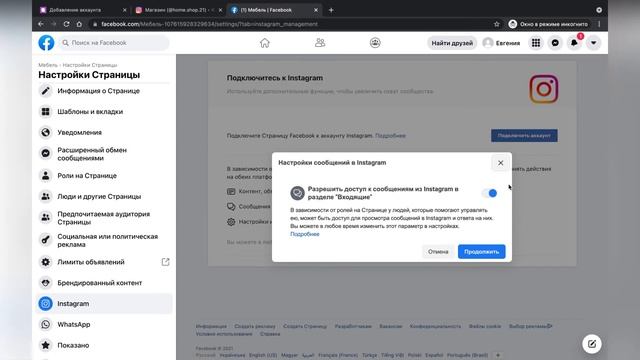Click Подключить аккаунт button

[524, 136]
